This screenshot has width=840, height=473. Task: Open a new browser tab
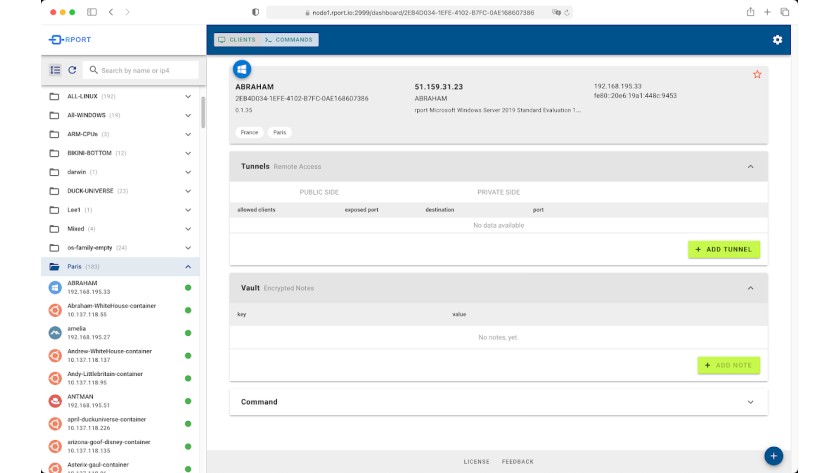(x=767, y=12)
